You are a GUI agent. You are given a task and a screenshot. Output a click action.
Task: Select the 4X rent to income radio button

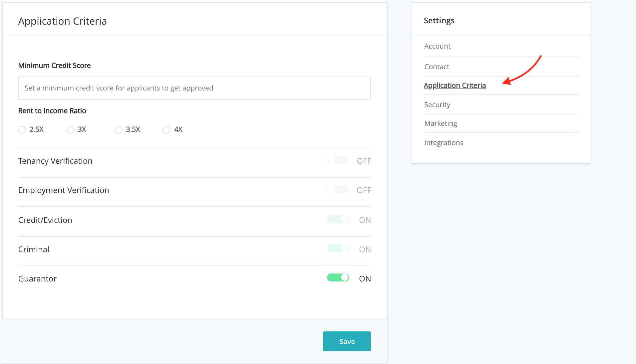[166, 130]
